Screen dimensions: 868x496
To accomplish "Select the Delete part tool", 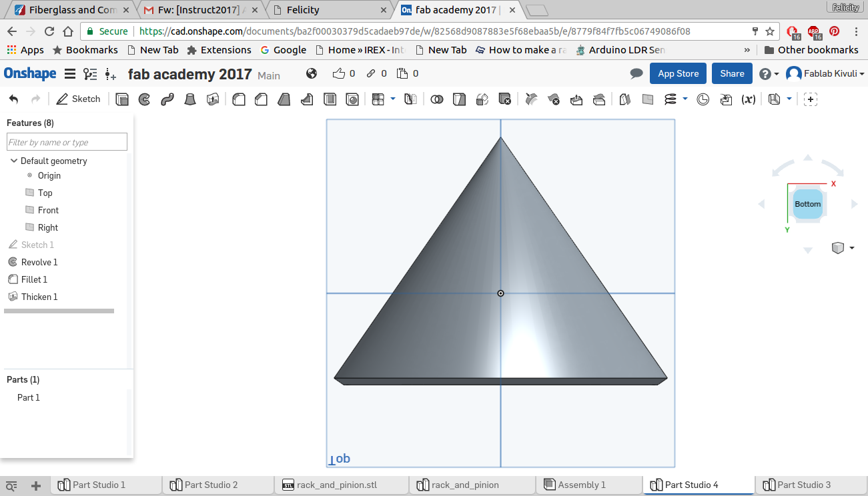I will tap(504, 99).
